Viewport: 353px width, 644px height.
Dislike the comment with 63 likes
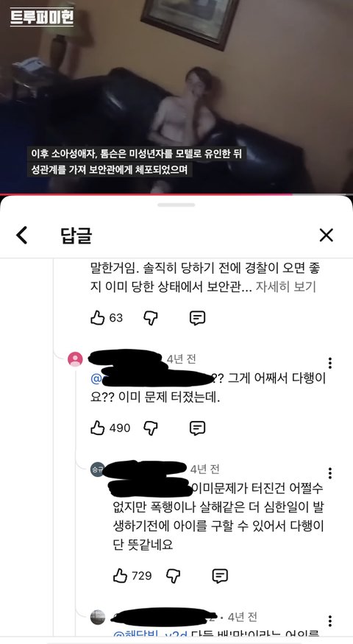coord(151,318)
